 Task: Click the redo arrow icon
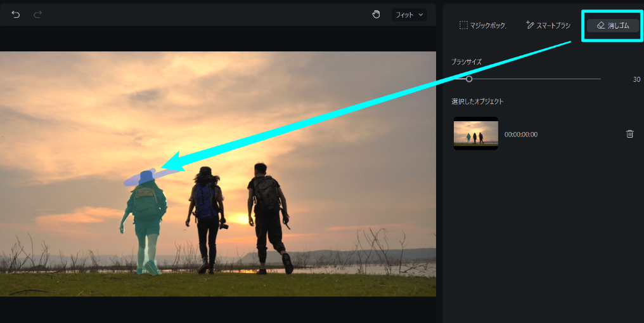[37, 14]
